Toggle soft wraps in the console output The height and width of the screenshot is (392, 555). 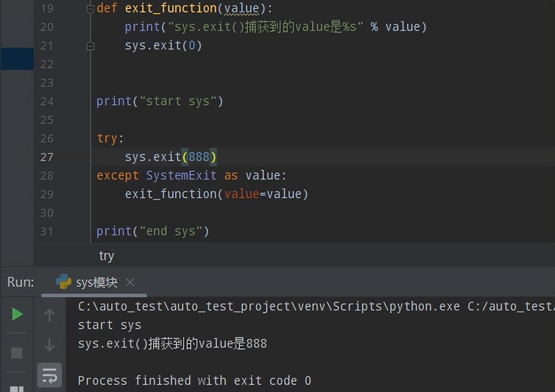(49, 374)
